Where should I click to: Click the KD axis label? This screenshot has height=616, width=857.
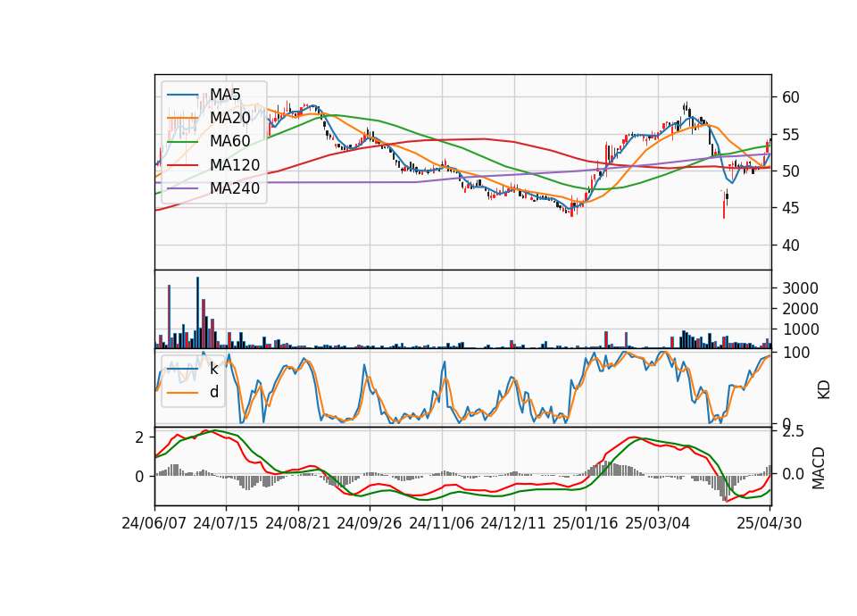pos(824,389)
